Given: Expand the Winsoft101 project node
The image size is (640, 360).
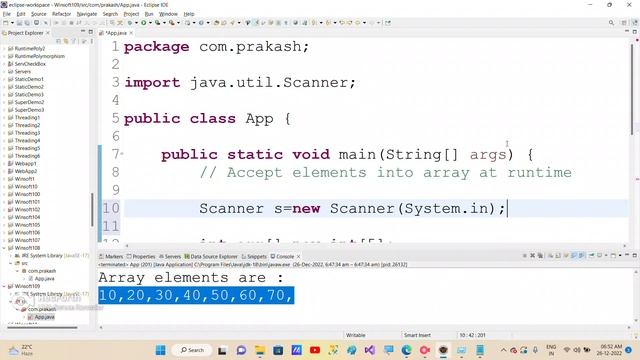Looking at the screenshot, I should tap(4, 202).
